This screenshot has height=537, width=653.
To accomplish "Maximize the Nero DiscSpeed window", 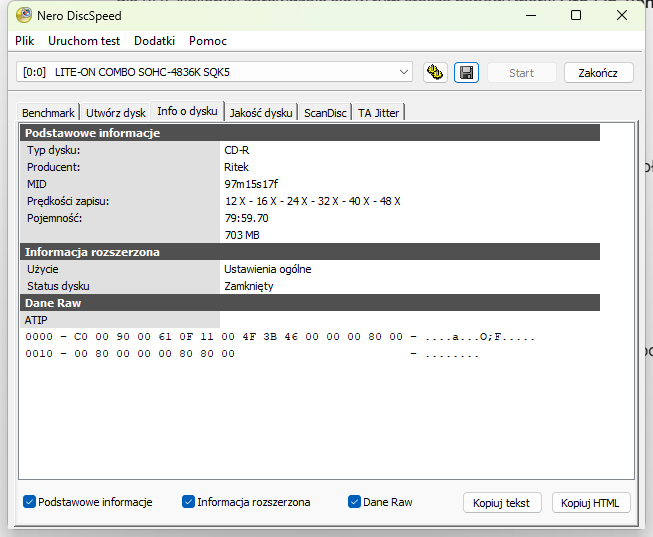I will (x=576, y=15).
